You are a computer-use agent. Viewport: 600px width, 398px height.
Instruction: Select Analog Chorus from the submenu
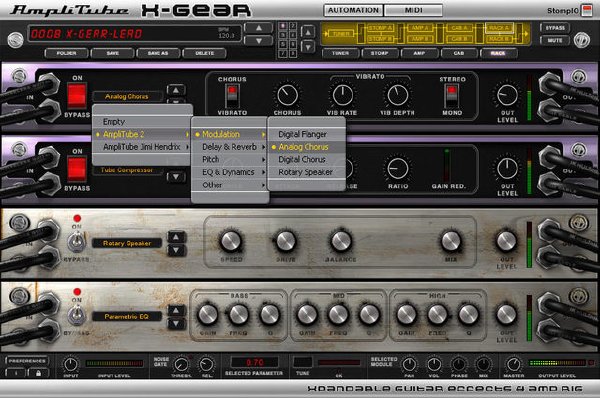coord(307,147)
